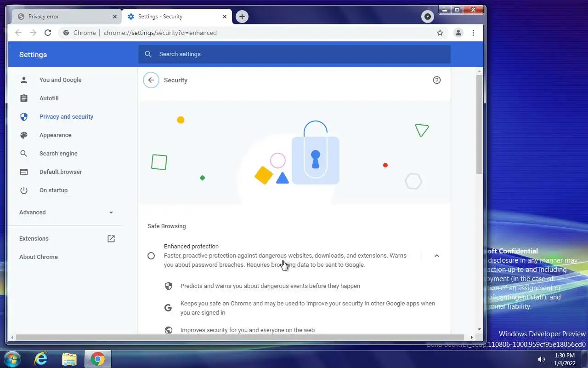Click the Search settings input field
588x368 pixels.
click(294, 54)
